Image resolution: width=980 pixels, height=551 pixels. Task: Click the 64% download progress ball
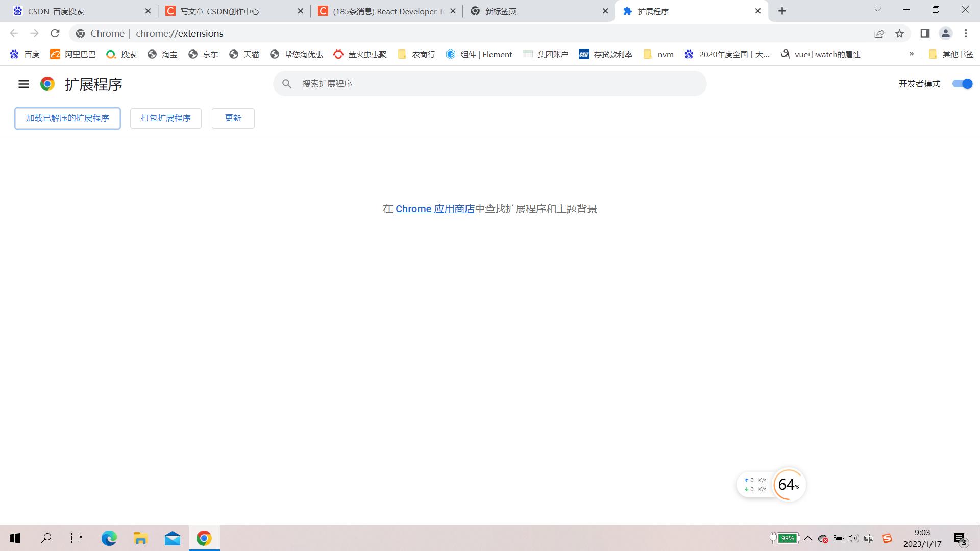[x=788, y=485]
